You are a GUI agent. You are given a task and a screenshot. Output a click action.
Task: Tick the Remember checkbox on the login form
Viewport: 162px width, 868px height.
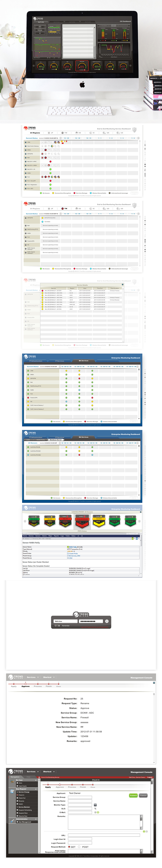tap(59, 626)
